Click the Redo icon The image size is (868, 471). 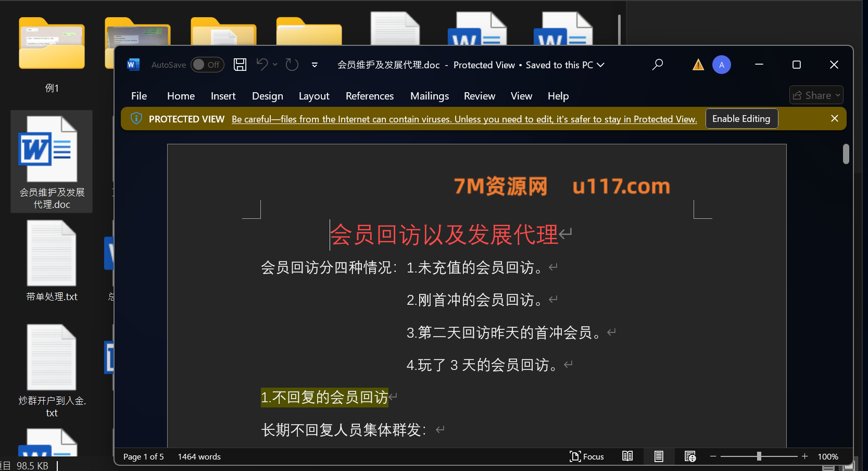(x=292, y=65)
